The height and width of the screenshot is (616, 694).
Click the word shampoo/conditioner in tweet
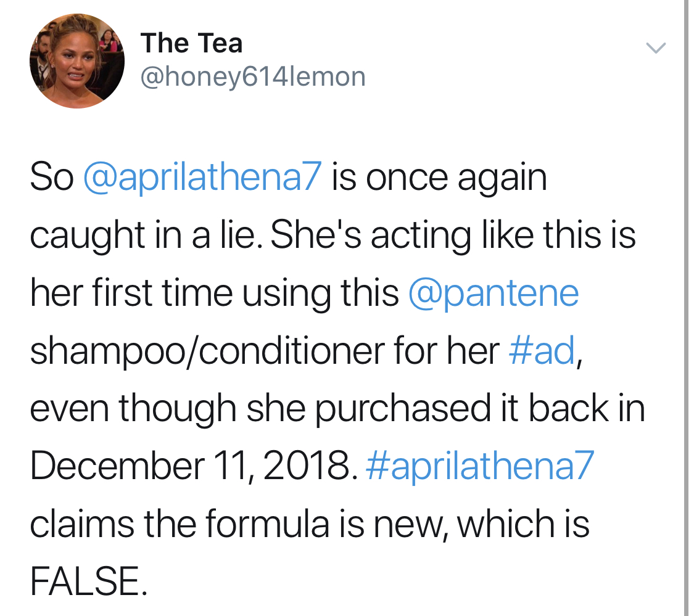click(207, 351)
